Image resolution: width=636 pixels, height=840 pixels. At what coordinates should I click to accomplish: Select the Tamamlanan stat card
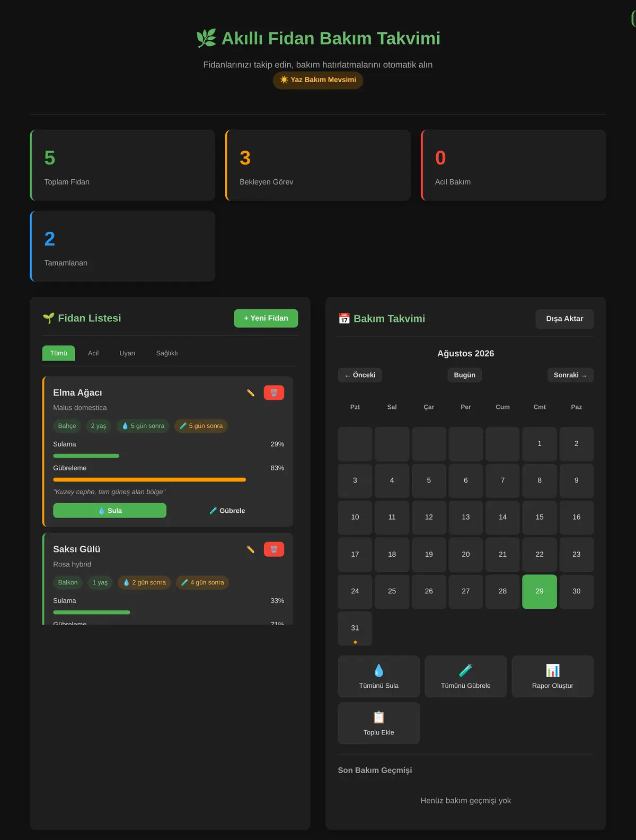pos(122,247)
